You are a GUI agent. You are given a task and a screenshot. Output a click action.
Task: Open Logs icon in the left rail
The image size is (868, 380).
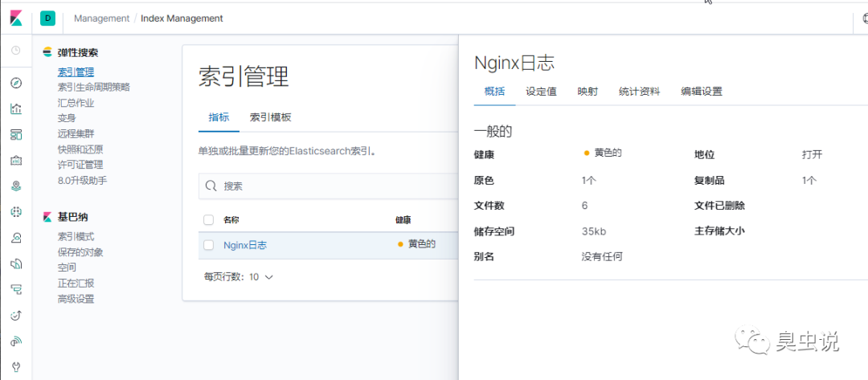click(16, 264)
